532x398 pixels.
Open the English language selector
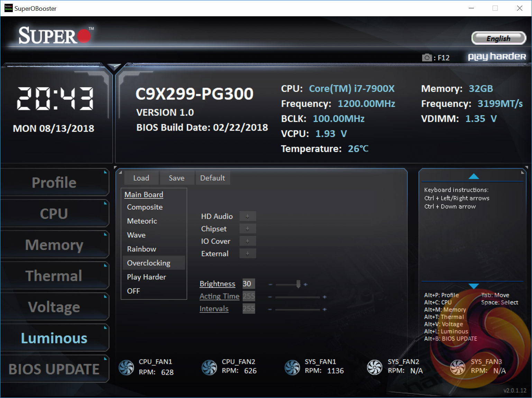498,38
